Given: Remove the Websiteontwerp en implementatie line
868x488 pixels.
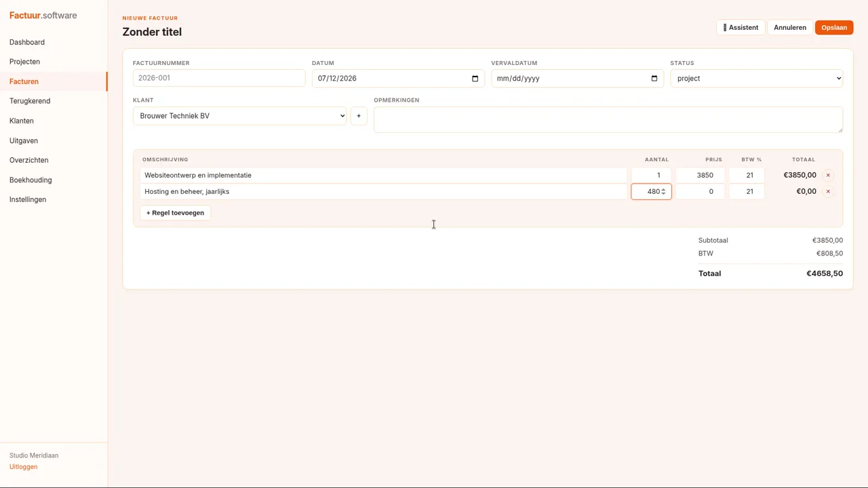Looking at the screenshot, I should pos(828,175).
